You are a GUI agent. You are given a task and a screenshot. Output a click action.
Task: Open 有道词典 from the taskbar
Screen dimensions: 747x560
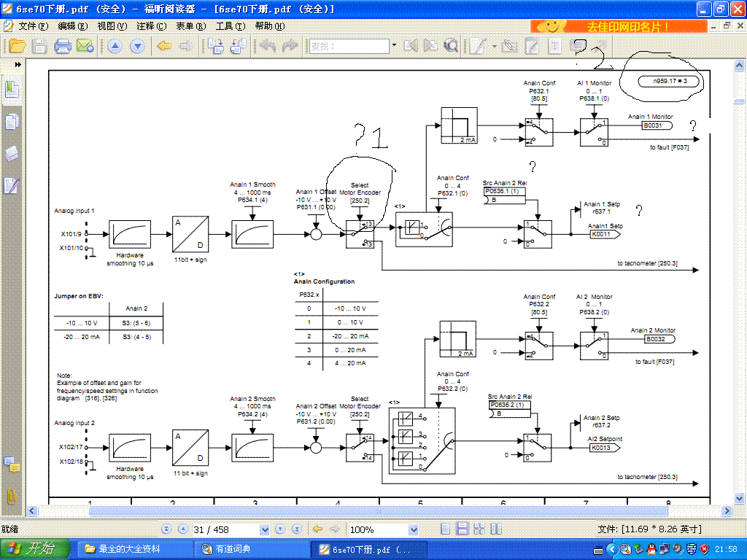[x=251, y=549]
